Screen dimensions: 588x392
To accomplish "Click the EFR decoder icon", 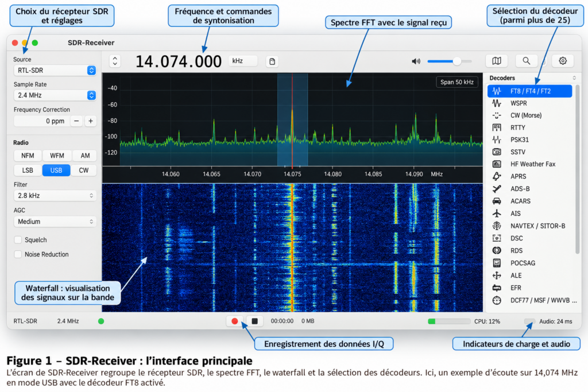I will pos(497,288).
